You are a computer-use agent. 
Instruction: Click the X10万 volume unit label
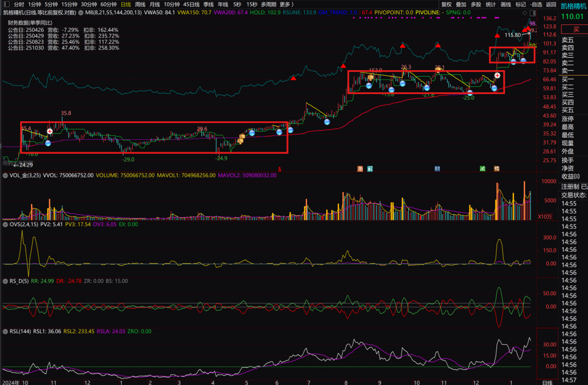545,216
